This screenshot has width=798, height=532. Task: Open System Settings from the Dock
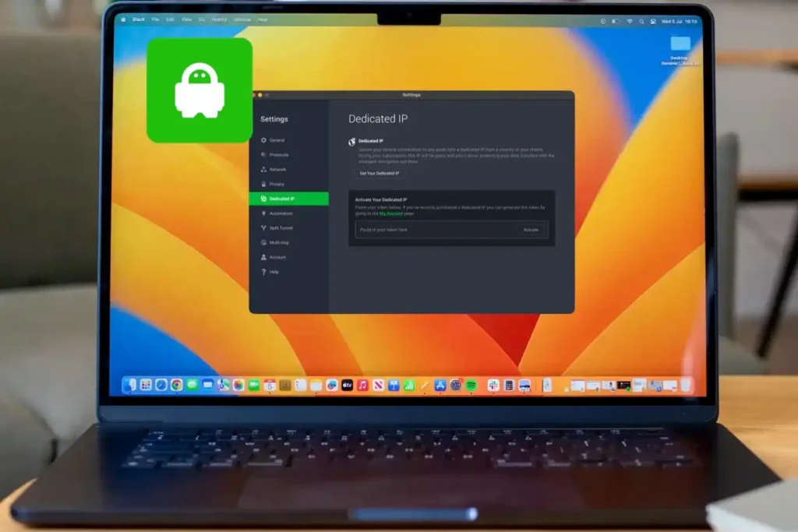[455, 386]
